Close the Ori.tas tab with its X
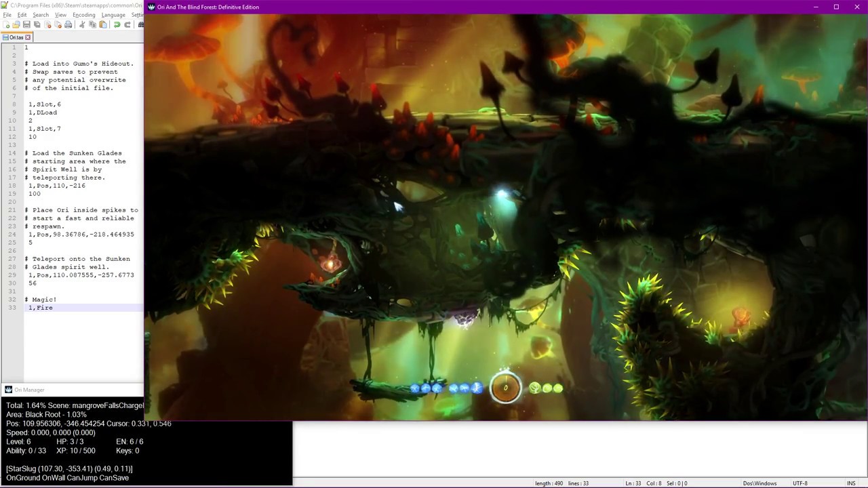The width and height of the screenshot is (868, 488). 28,37
